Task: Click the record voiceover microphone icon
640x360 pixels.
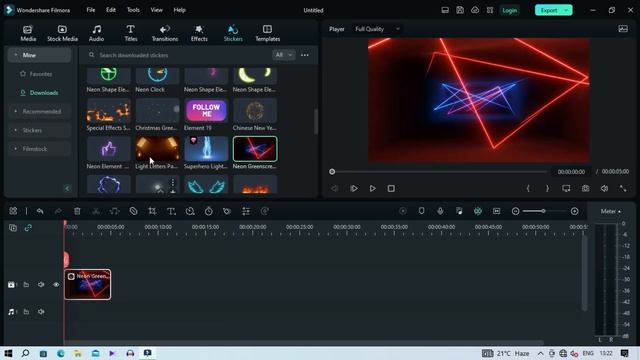Action: click(x=440, y=211)
